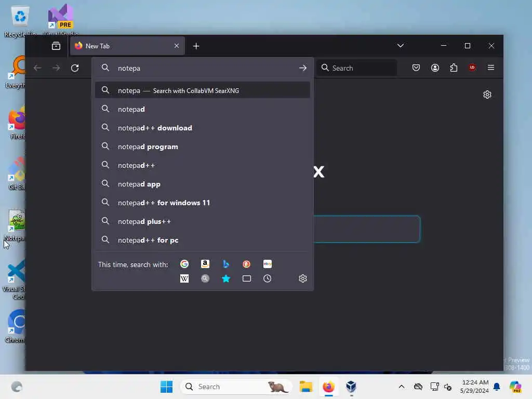
Task: Open Firefox View button
Action: point(56,46)
